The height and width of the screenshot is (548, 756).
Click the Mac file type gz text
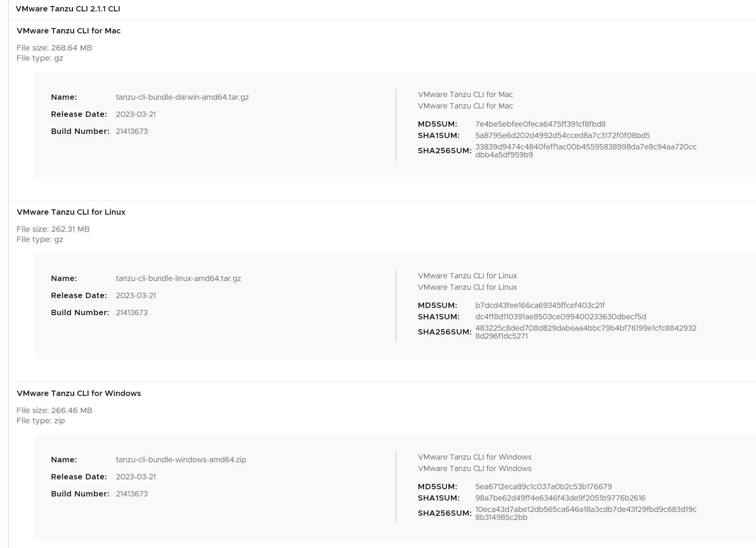(x=40, y=58)
